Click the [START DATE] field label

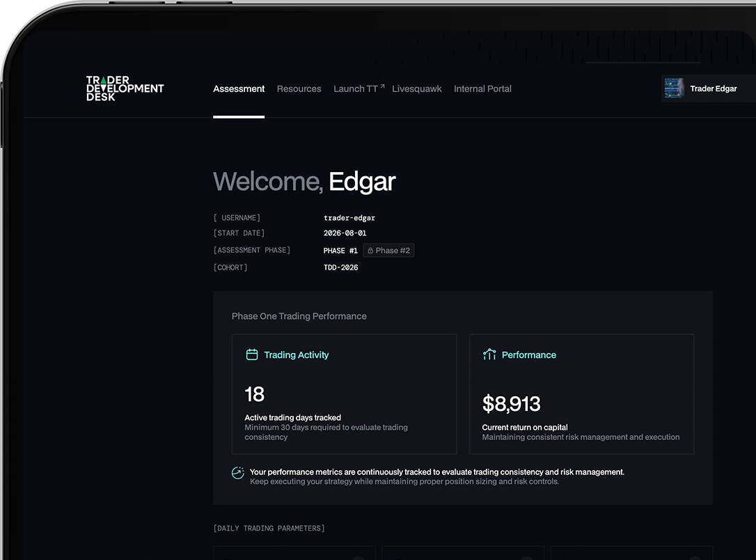coord(239,233)
